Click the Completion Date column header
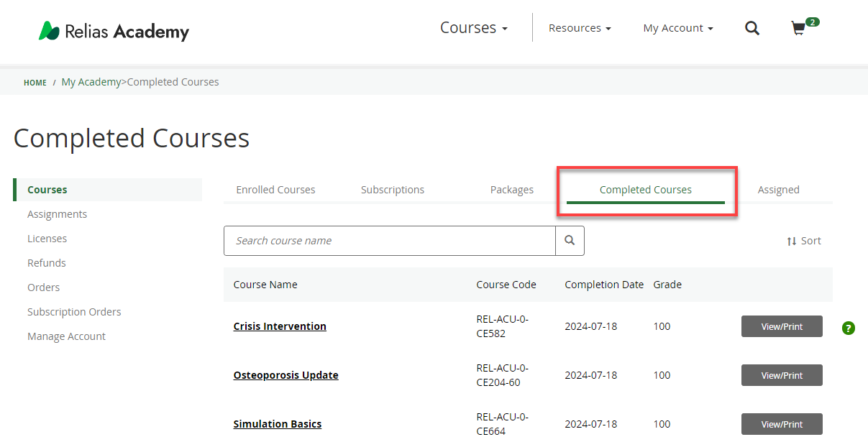The height and width of the screenshot is (442, 868). pyautogui.click(x=604, y=285)
